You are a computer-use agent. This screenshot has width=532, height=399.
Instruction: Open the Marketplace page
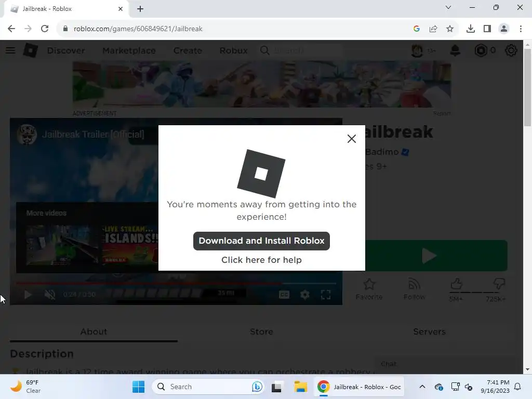coord(129,50)
